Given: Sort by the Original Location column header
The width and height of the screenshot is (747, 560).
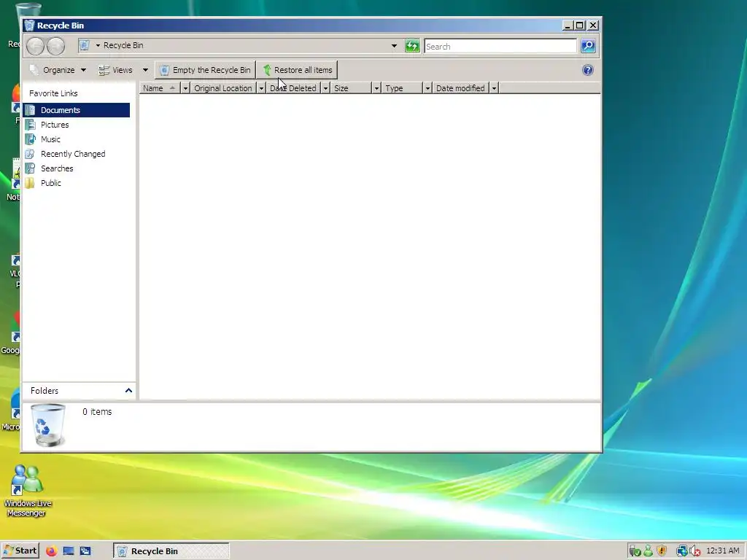Looking at the screenshot, I should click(223, 88).
